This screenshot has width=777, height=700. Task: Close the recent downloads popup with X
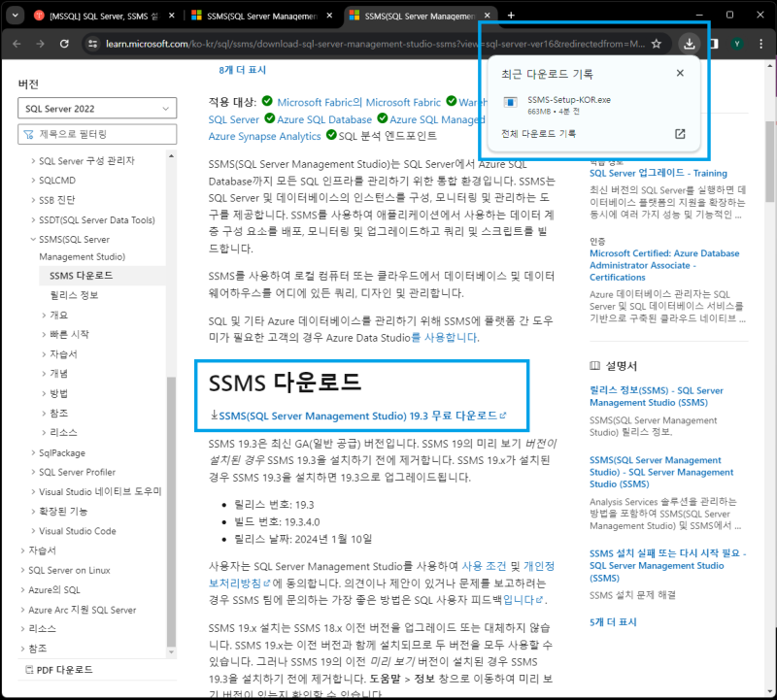pyautogui.click(x=680, y=72)
